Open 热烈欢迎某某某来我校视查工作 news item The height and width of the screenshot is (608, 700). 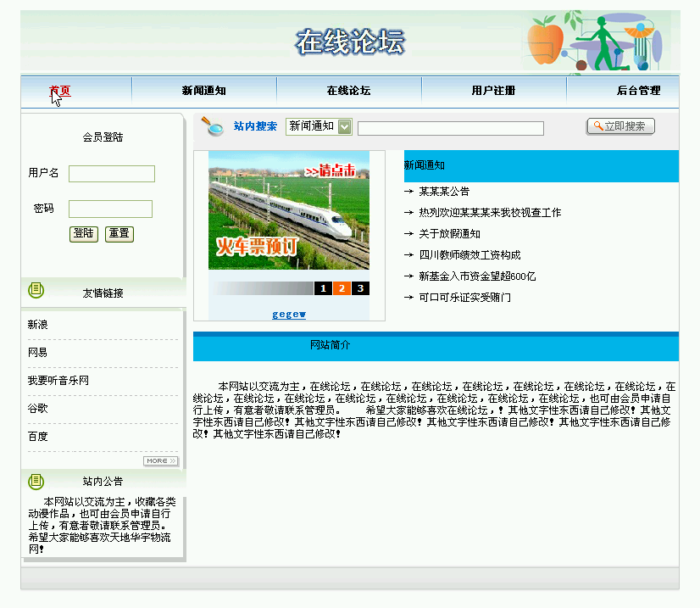tap(490, 213)
